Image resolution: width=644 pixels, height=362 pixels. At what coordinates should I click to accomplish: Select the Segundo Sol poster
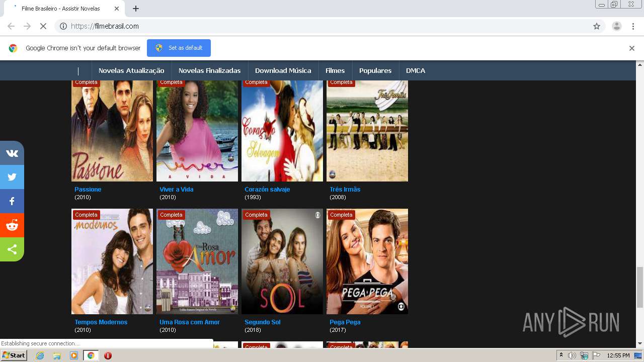(x=282, y=261)
